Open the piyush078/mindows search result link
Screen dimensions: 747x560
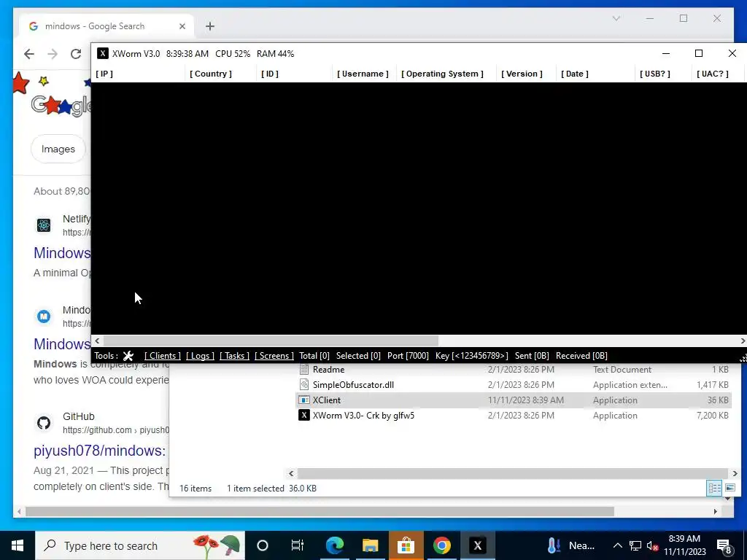point(99,451)
